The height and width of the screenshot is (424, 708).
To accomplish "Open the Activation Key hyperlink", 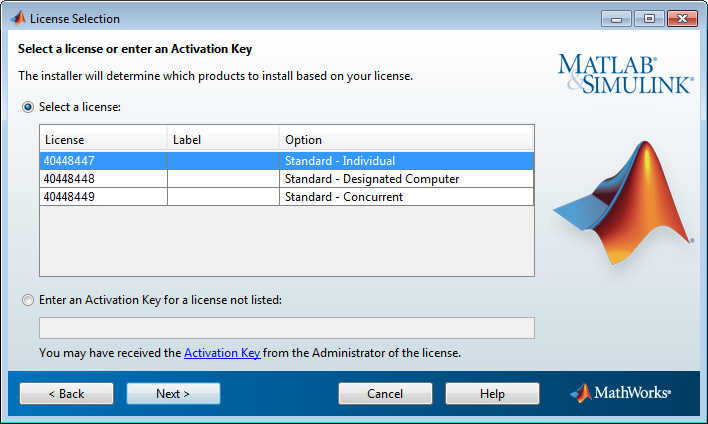I will [x=222, y=353].
